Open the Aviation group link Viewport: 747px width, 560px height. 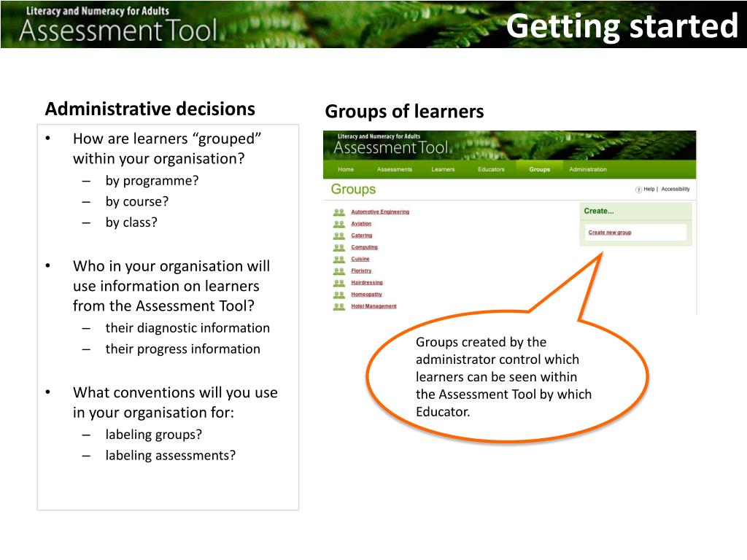(361, 224)
